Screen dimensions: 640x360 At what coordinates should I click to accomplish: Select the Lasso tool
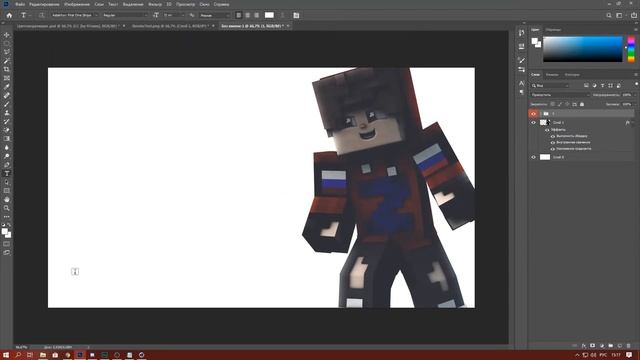pos(7,52)
